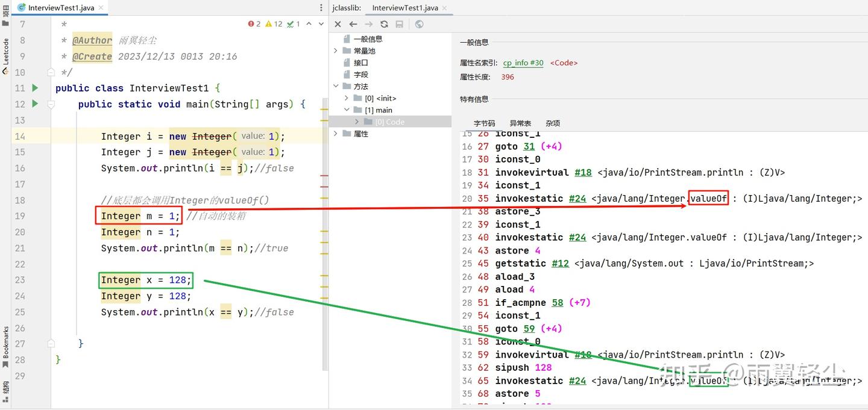Select the [0] Code tree item
Screen dimensions: 868x410
coord(389,122)
